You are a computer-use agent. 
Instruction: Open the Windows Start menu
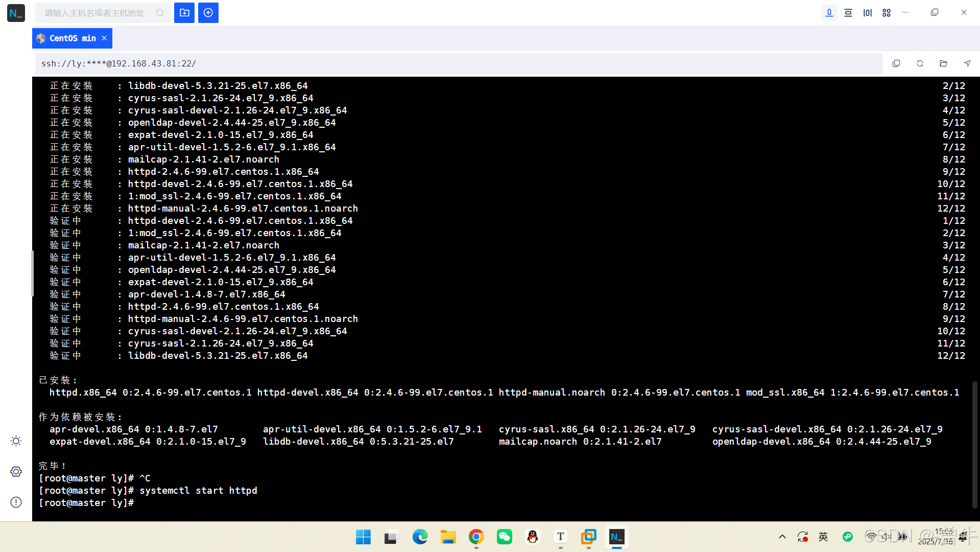[x=363, y=537]
